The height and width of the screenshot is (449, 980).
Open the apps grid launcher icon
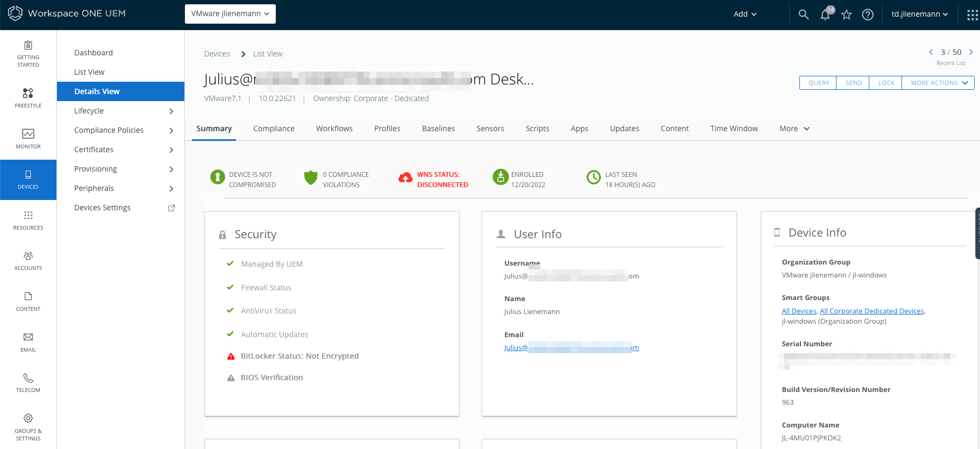(972, 15)
